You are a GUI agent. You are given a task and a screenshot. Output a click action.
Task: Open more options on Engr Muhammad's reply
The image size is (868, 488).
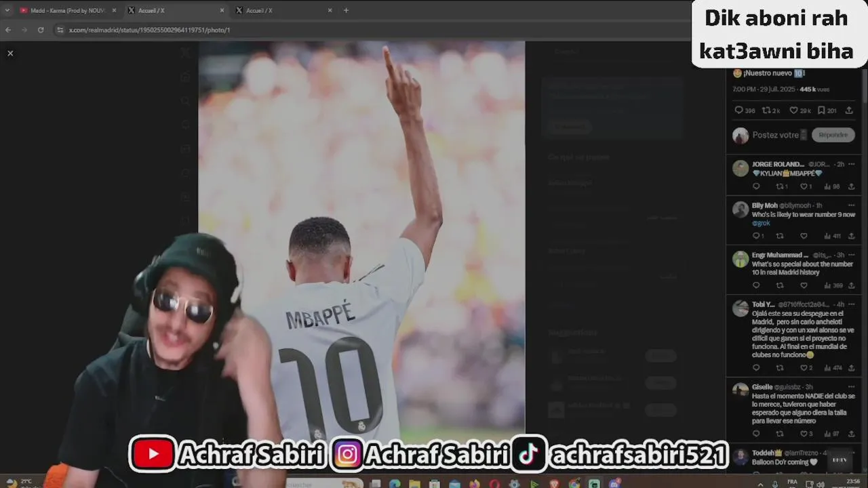coord(851,255)
